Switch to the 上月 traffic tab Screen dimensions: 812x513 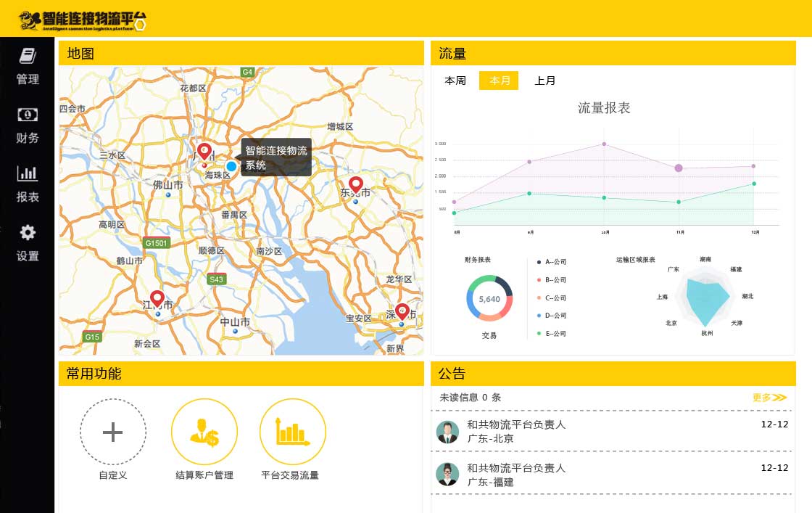coord(545,81)
